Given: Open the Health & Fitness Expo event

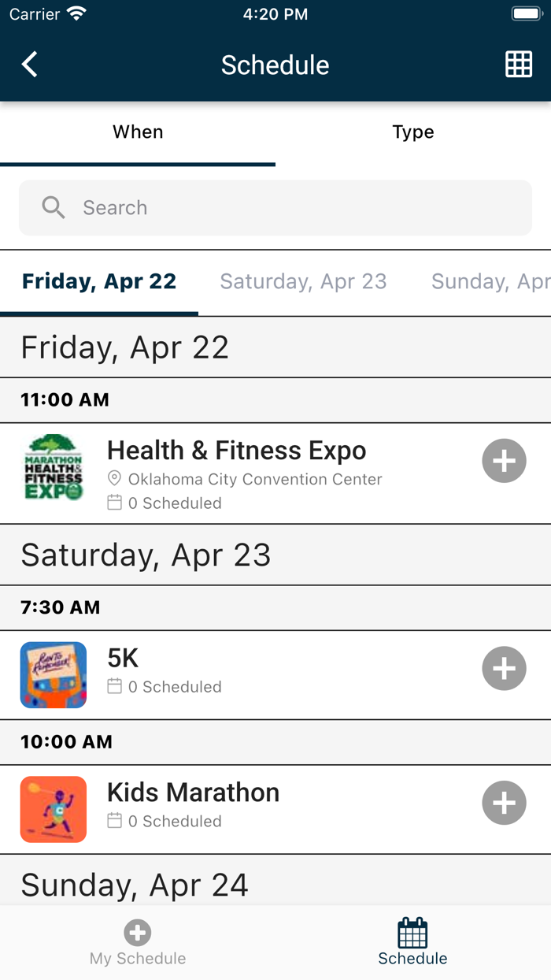Looking at the screenshot, I should 237,451.
